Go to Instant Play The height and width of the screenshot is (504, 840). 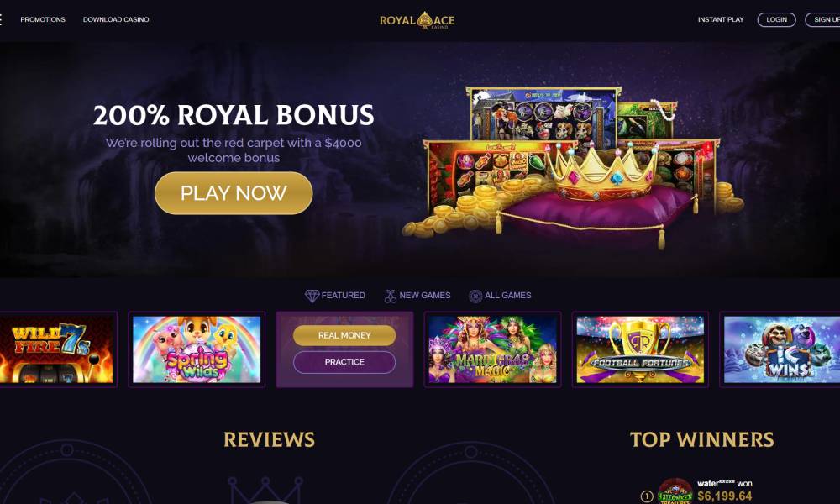(x=721, y=19)
